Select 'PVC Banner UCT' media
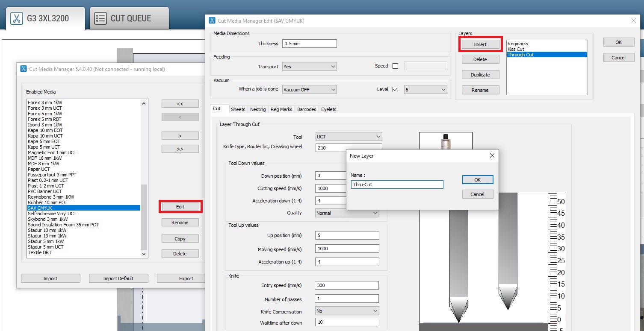The height and width of the screenshot is (331, 644). pyautogui.click(x=84, y=191)
